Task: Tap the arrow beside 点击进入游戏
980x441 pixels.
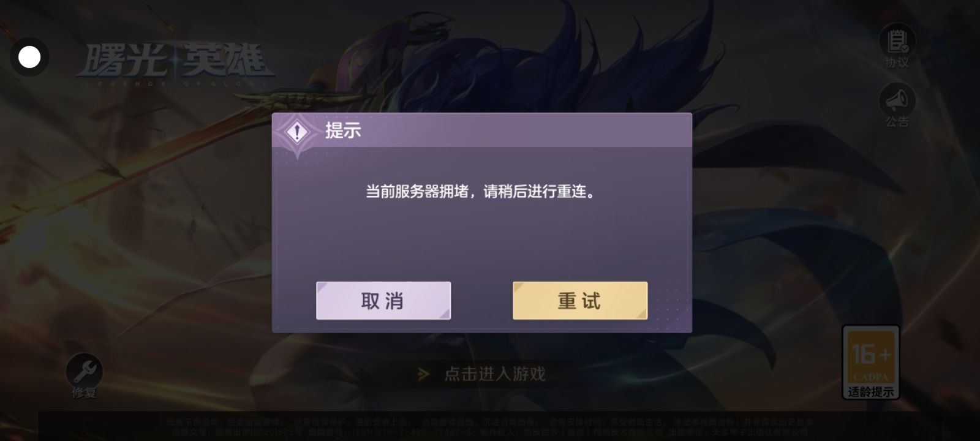Action: 423,374
